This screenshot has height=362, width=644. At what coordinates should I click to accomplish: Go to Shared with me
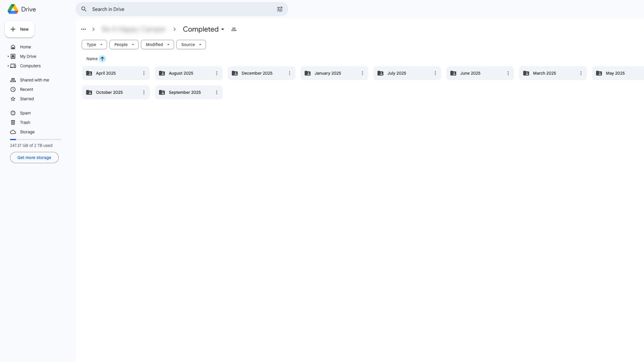coord(34,80)
